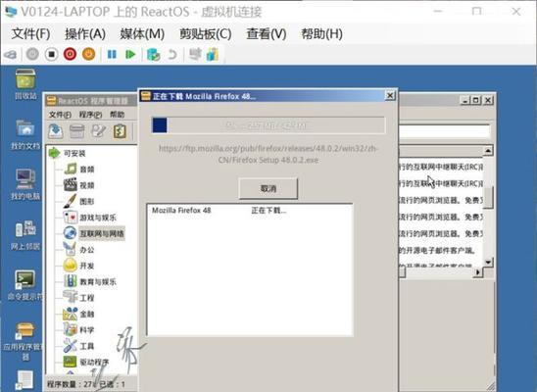This screenshot has height=392, width=537.
Task: Select the 音频 category
Action: [86, 170]
